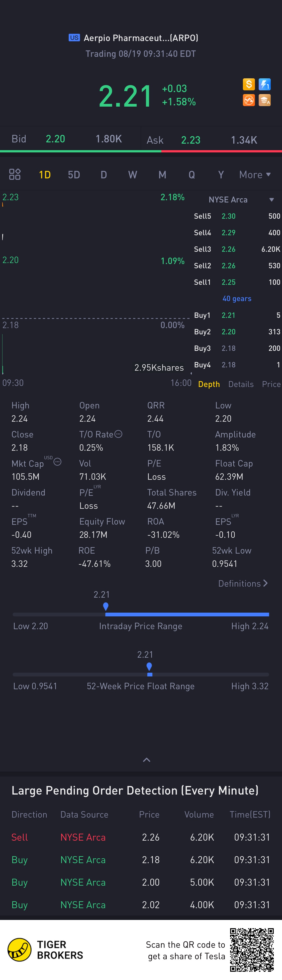
Task: Tap the Intraday Price Range slider marker
Action: coord(106,606)
